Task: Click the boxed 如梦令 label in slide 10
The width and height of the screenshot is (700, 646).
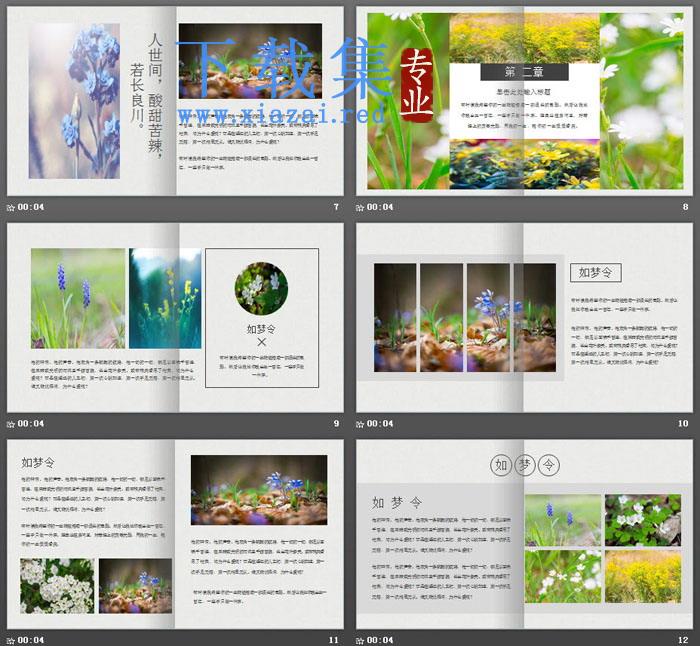Action: 596,272
